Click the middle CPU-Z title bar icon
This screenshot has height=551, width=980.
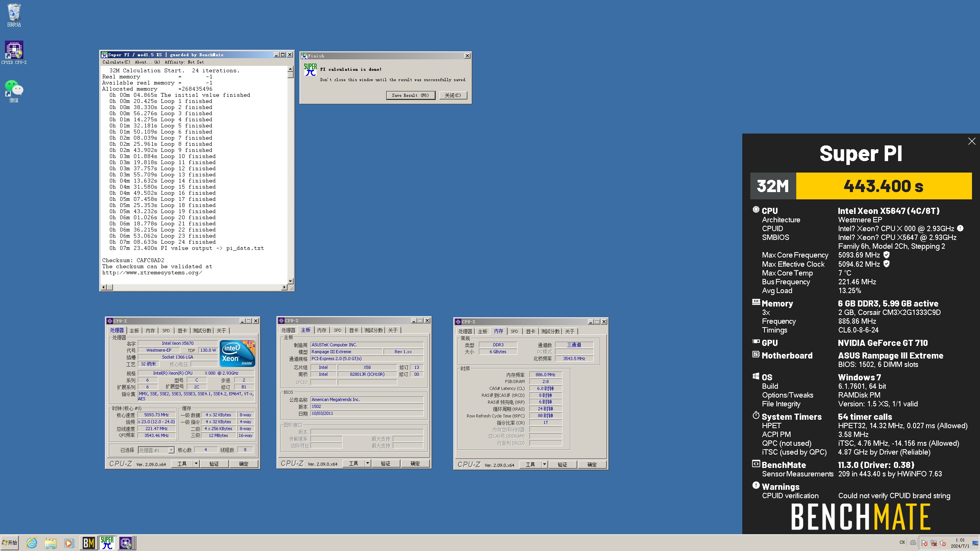pyautogui.click(x=281, y=321)
